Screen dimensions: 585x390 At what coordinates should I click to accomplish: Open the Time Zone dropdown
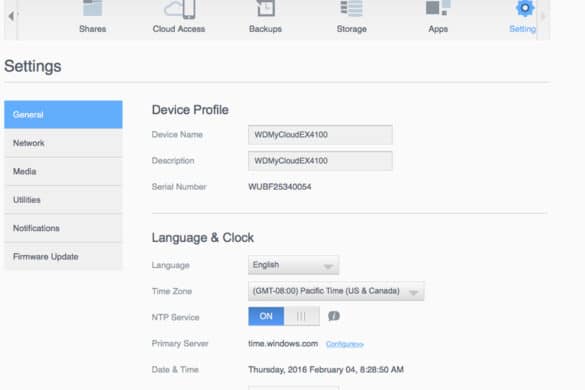tap(336, 291)
